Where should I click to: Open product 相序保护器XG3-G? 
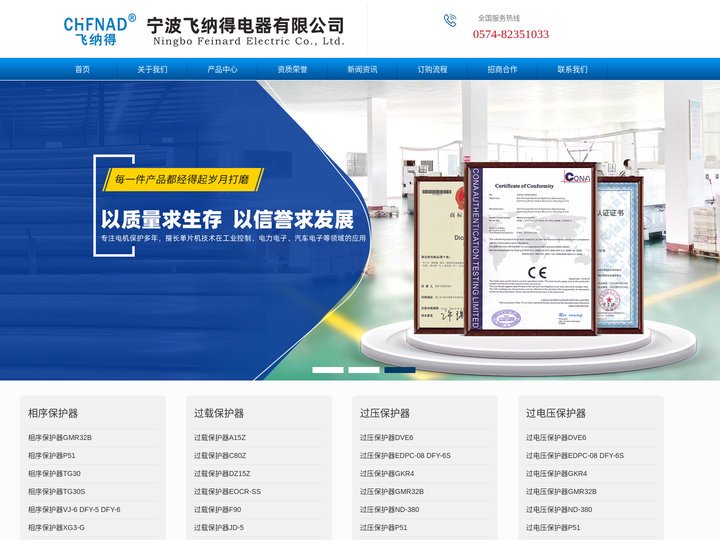pyautogui.click(x=56, y=528)
